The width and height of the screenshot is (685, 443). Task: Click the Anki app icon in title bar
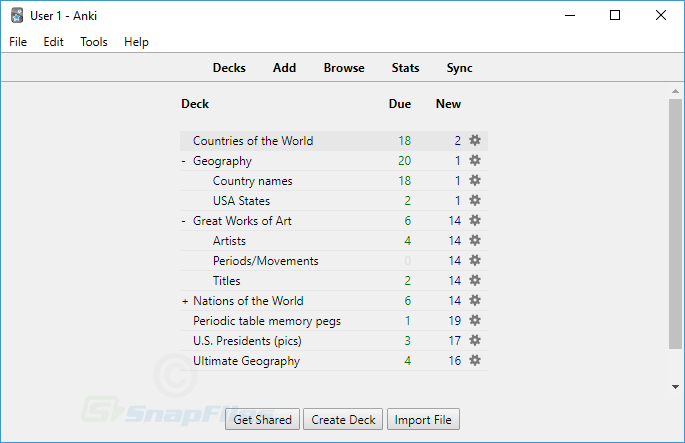coord(17,15)
